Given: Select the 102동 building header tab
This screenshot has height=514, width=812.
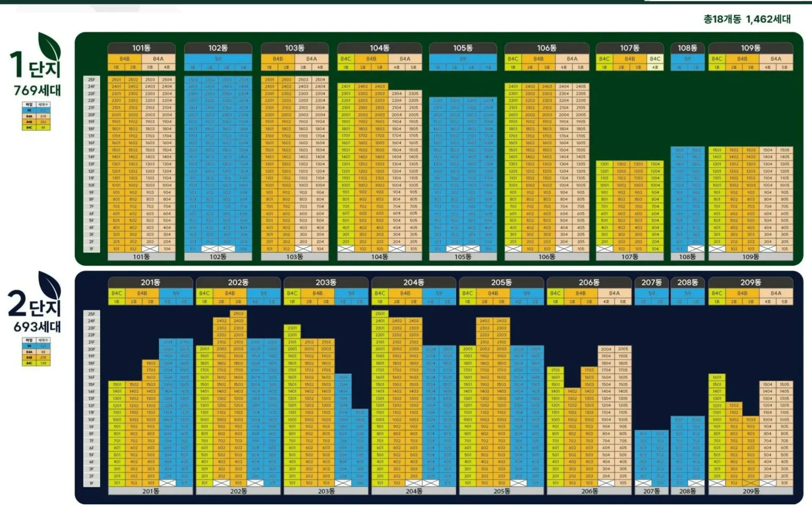Looking at the screenshot, I should tap(218, 48).
